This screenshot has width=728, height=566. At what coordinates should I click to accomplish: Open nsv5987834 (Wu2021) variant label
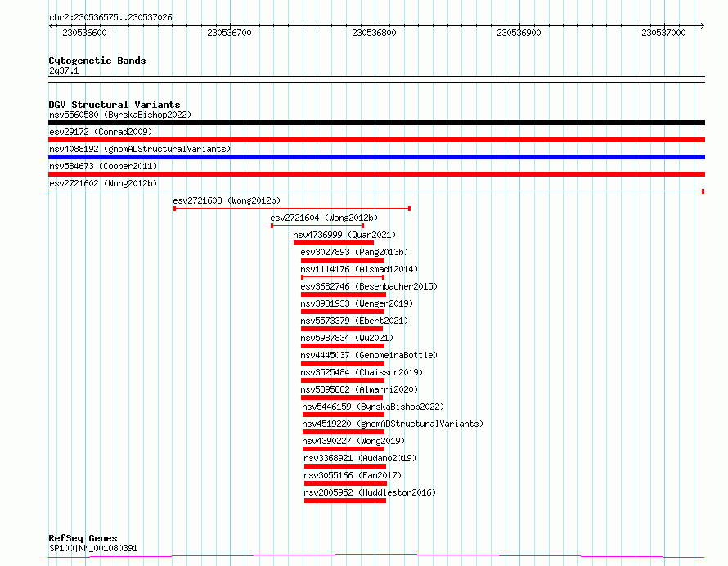click(347, 338)
